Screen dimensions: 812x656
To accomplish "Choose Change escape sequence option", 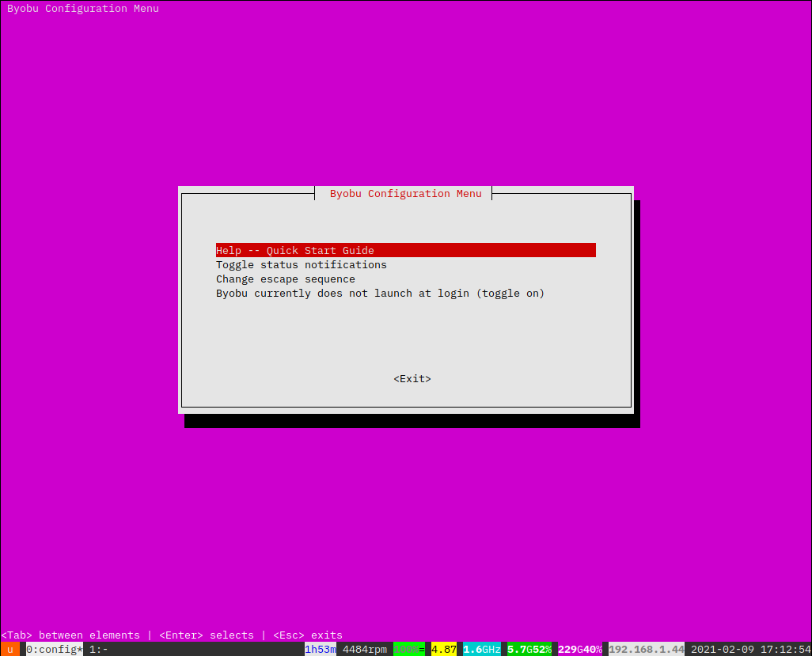I will [x=286, y=279].
